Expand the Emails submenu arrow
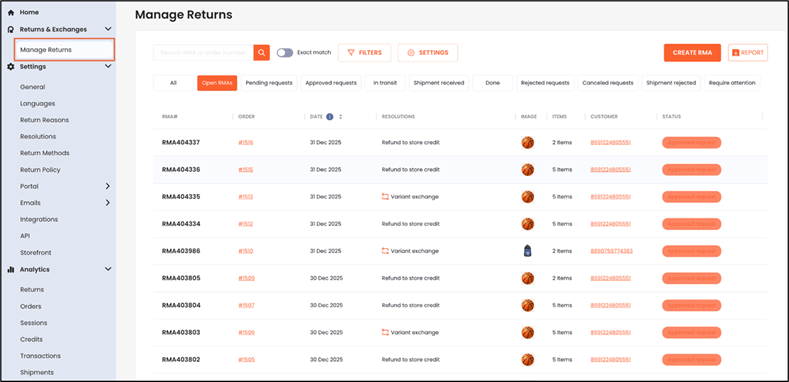Image resolution: width=789 pixels, height=382 pixels. tap(108, 203)
